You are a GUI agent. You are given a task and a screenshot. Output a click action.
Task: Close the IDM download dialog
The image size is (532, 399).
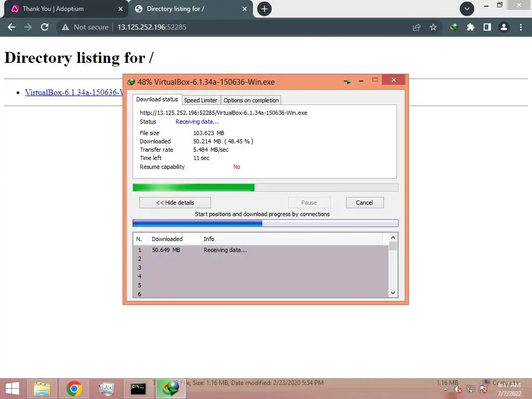click(x=394, y=79)
